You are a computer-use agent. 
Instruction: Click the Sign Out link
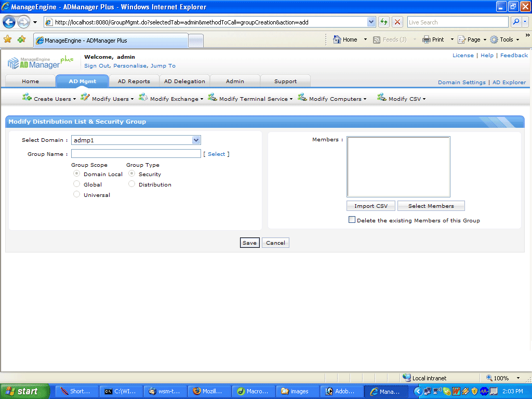(97, 66)
